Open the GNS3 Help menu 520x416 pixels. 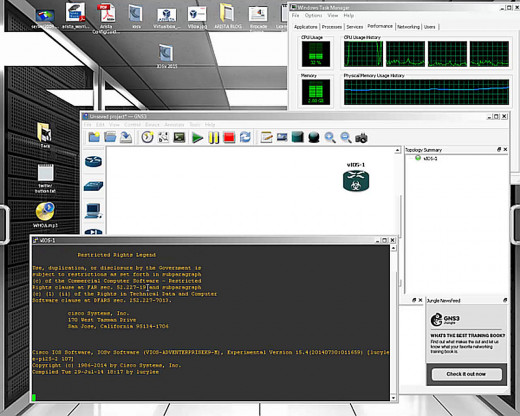(x=210, y=125)
